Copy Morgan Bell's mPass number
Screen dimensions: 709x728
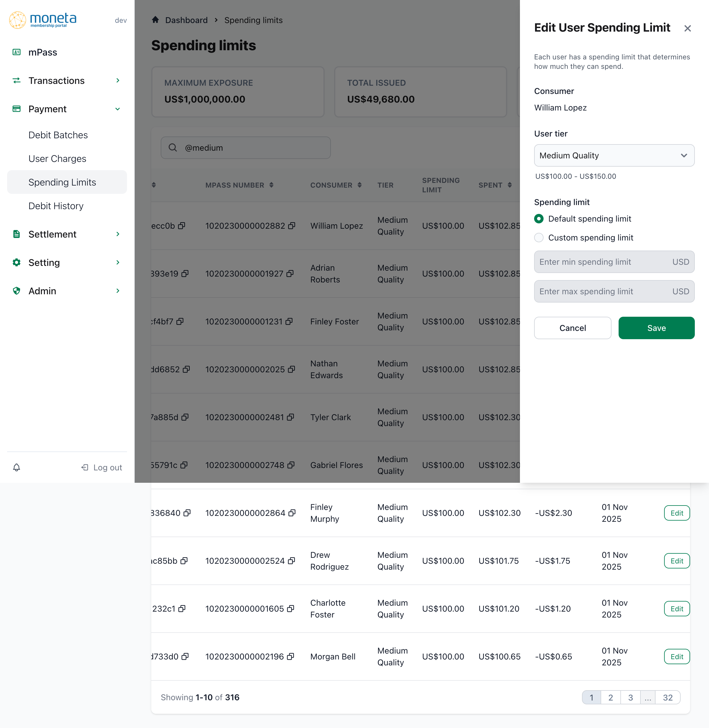tap(291, 656)
